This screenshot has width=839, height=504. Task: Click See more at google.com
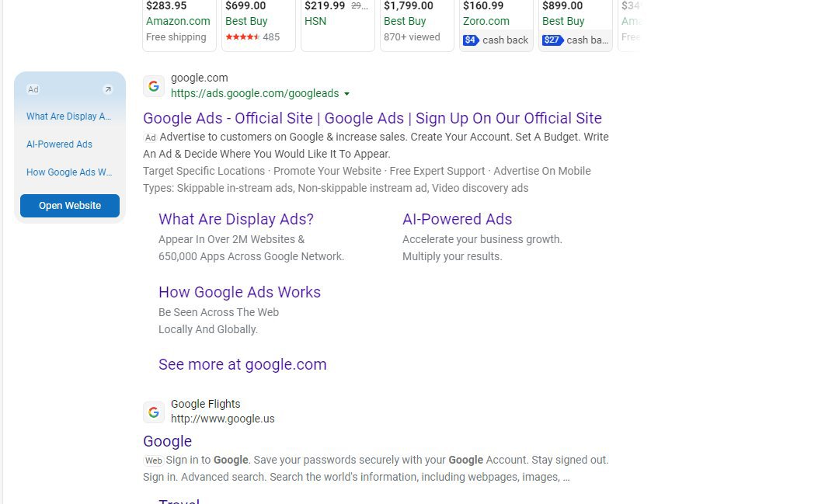[242, 364]
